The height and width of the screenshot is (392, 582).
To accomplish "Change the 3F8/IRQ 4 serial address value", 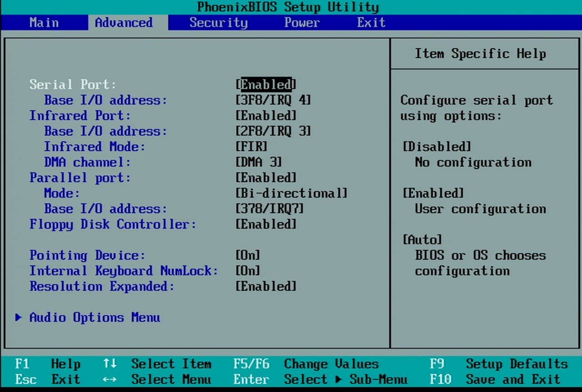I will click(x=273, y=100).
